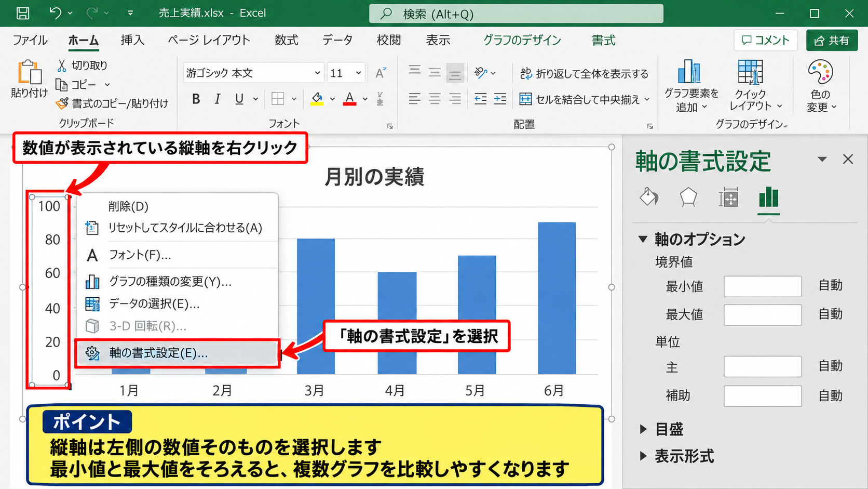Switch to the 挿入 tab
This screenshot has width=868, height=489.
(x=132, y=41)
